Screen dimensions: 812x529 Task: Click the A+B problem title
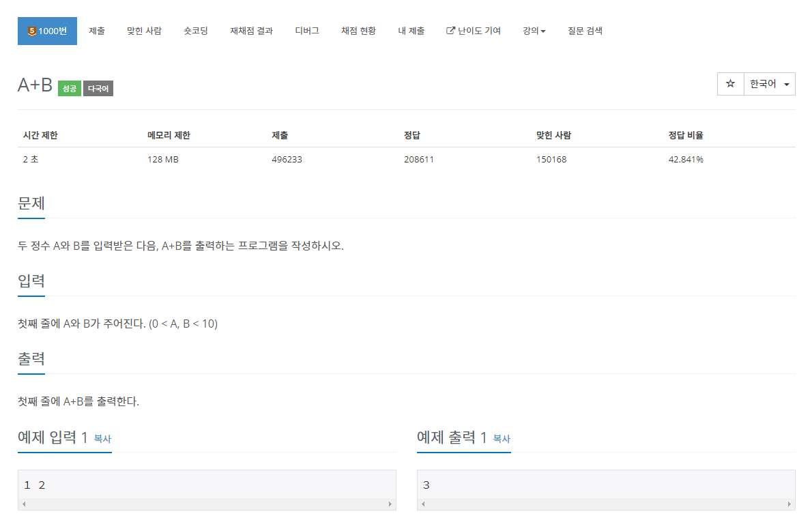click(35, 85)
